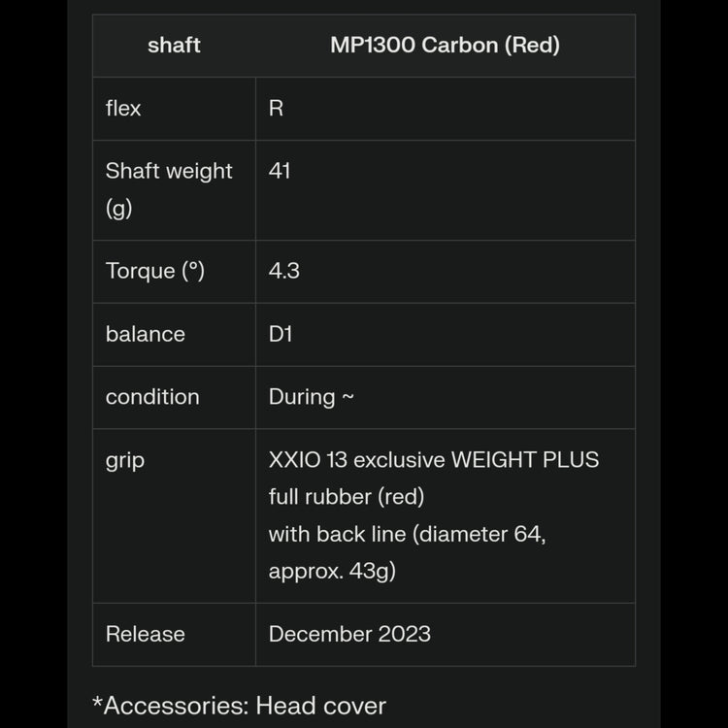This screenshot has height=728, width=728.
Task: Select the torque value "4.3"
Action: coord(284,271)
